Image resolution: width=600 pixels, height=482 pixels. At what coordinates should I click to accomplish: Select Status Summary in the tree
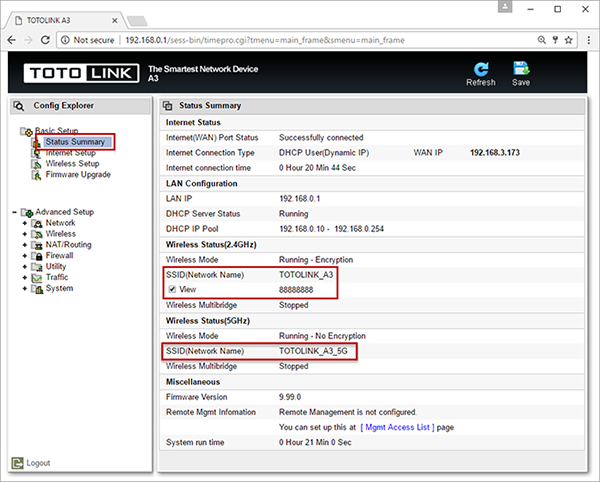pyautogui.click(x=75, y=142)
